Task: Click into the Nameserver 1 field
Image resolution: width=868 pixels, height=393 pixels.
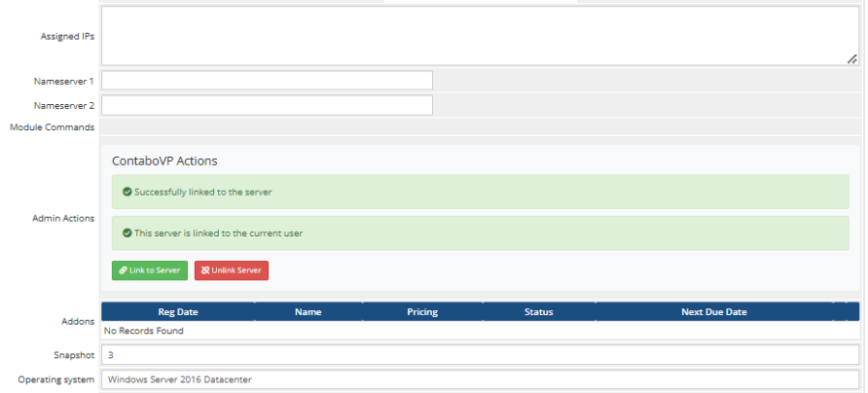Action: [x=267, y=81]
